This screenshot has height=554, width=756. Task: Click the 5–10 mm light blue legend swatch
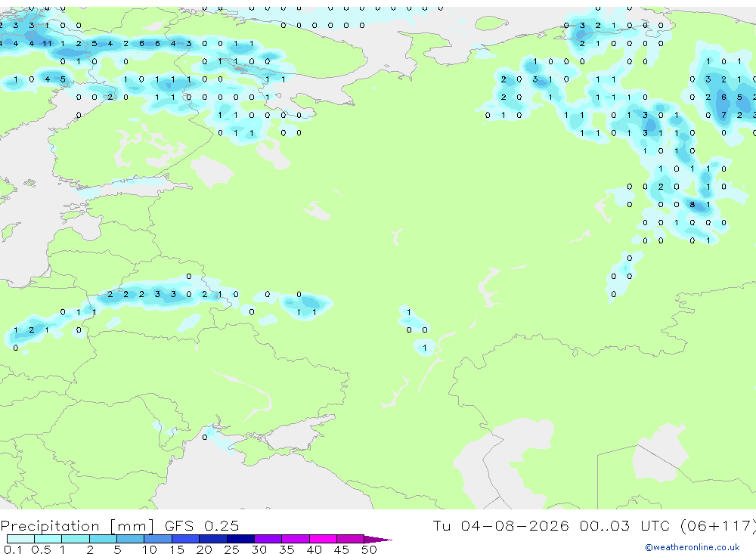130,539
